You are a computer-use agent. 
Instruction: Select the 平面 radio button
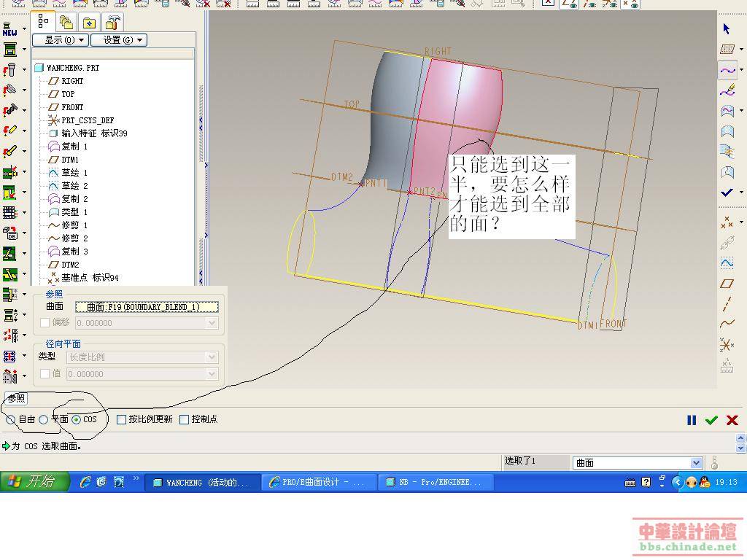point(44,419)
